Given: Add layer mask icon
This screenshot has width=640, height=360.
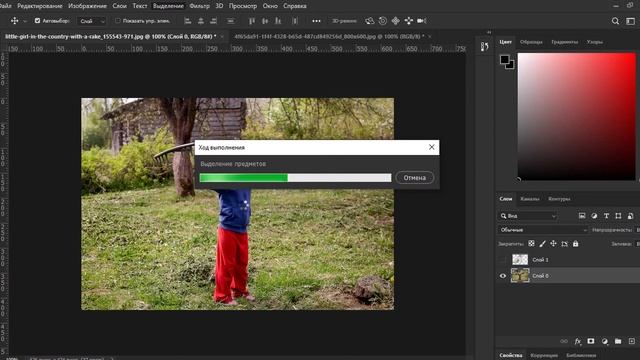Looking at the screenshot, I should click(591, 341).
